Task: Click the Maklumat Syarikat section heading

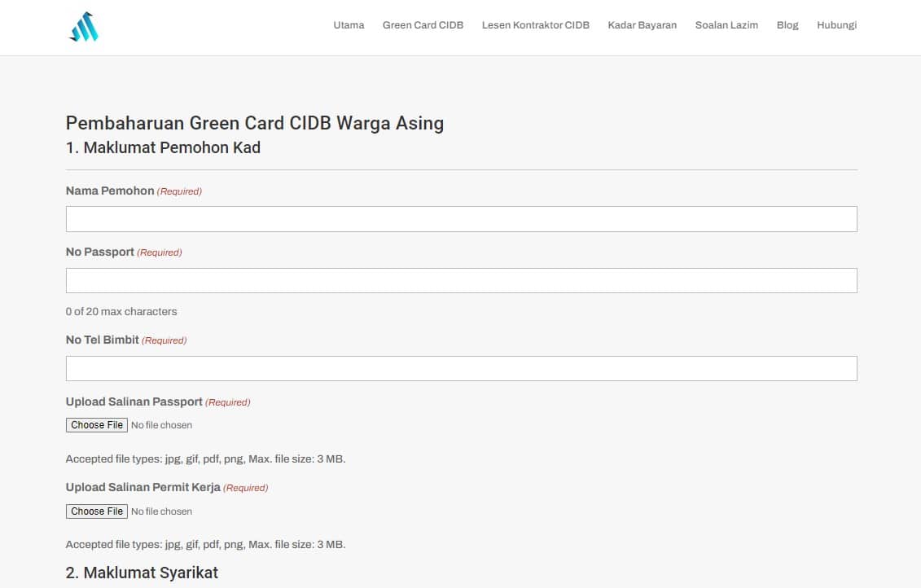Action: coord(142,573)
